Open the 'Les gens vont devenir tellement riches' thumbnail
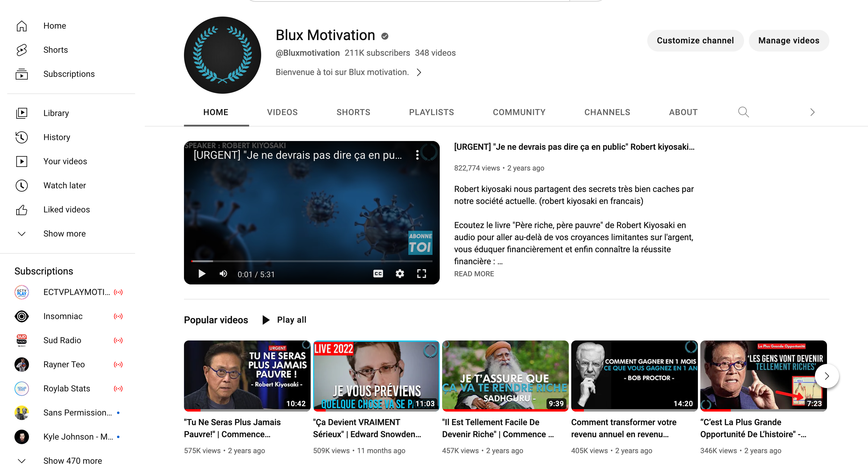Screen dimensions: 868x464 [763, 376]
